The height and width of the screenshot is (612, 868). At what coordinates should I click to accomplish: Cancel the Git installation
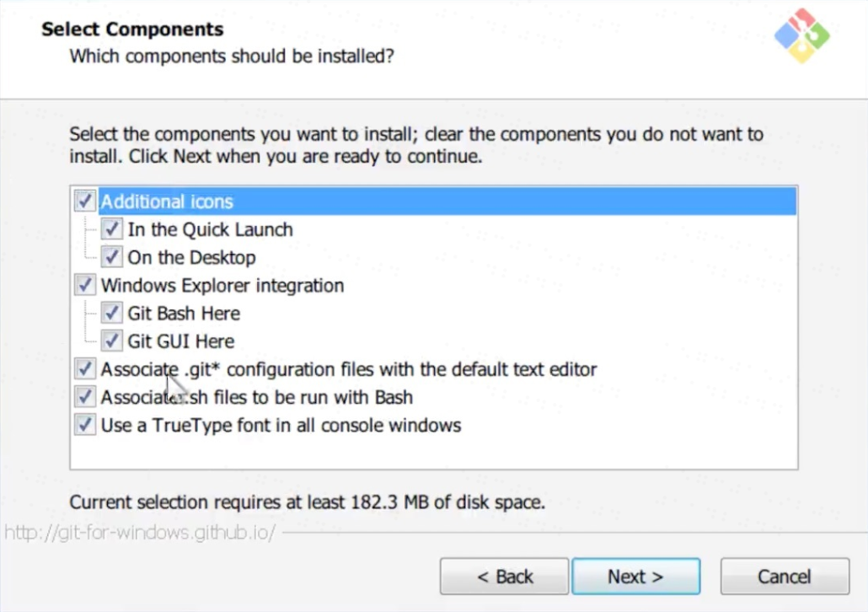pos(784,577)
